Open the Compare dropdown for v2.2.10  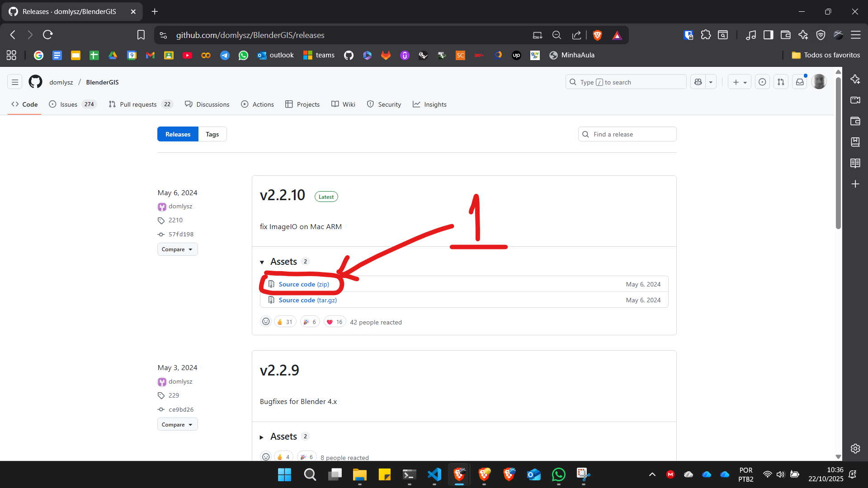(x=177, y=249)
